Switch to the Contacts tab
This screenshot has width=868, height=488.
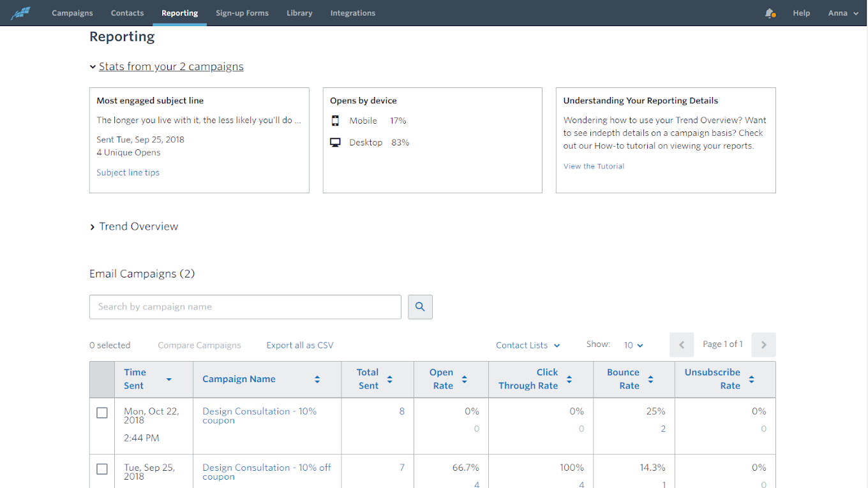pos(127,13)
